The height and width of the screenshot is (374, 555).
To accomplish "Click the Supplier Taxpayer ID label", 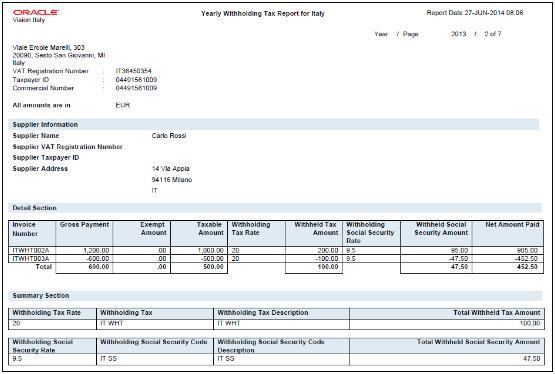I will point(46,157).
